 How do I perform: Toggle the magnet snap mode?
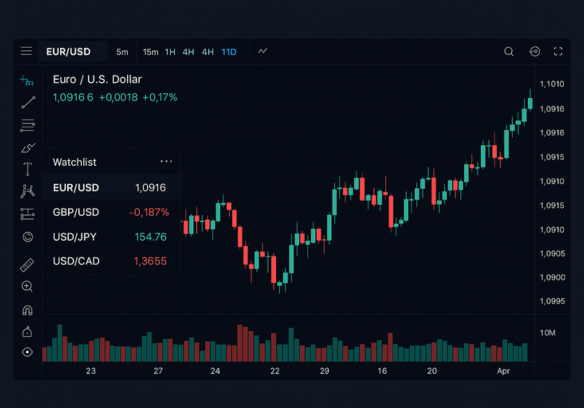click(28, 310)
